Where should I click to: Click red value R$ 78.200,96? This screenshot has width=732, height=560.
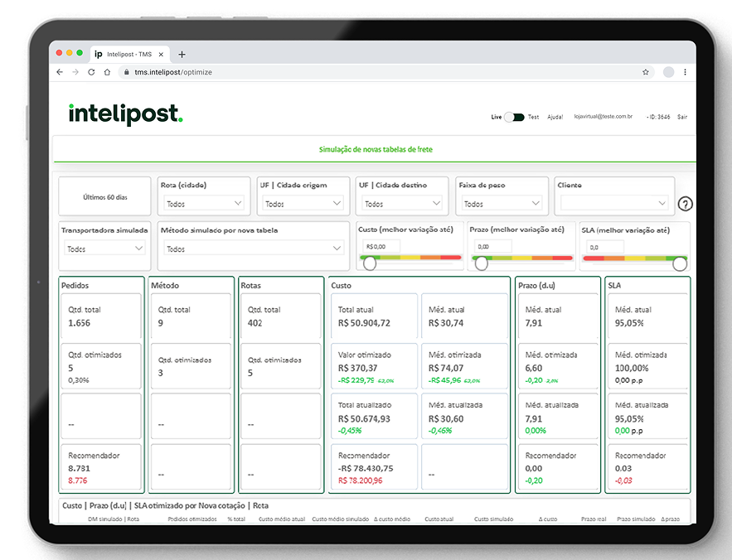pos(360,480)
